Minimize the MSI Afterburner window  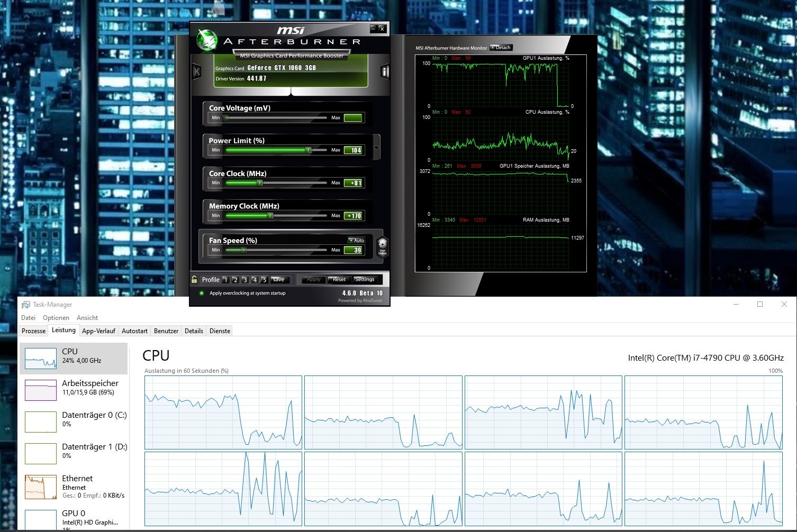374,29
